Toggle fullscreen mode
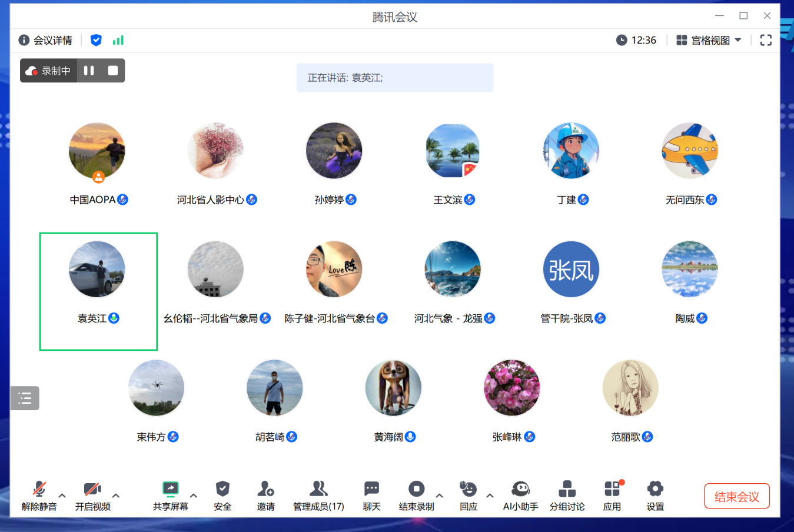 [x=766, y=40]
